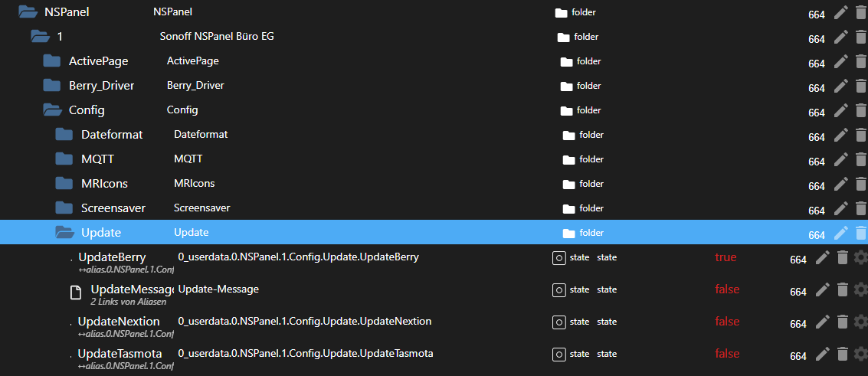
Task: Open '2 Links von Aliasen' under UpdateMessage
Action: point(129,302)
